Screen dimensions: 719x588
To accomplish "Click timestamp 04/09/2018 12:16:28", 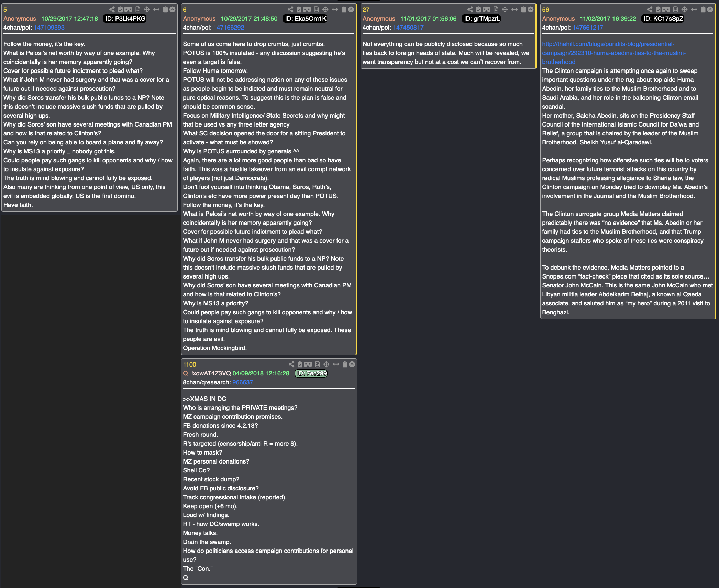I will point(261,373).
